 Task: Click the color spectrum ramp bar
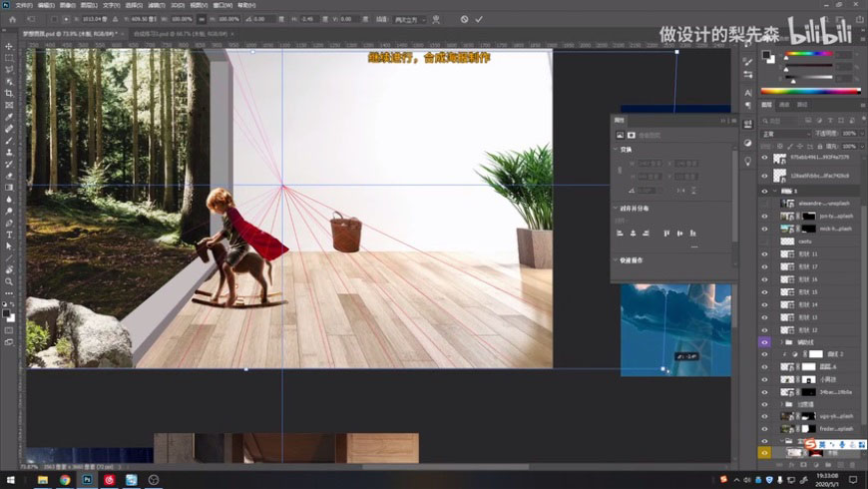810,91
